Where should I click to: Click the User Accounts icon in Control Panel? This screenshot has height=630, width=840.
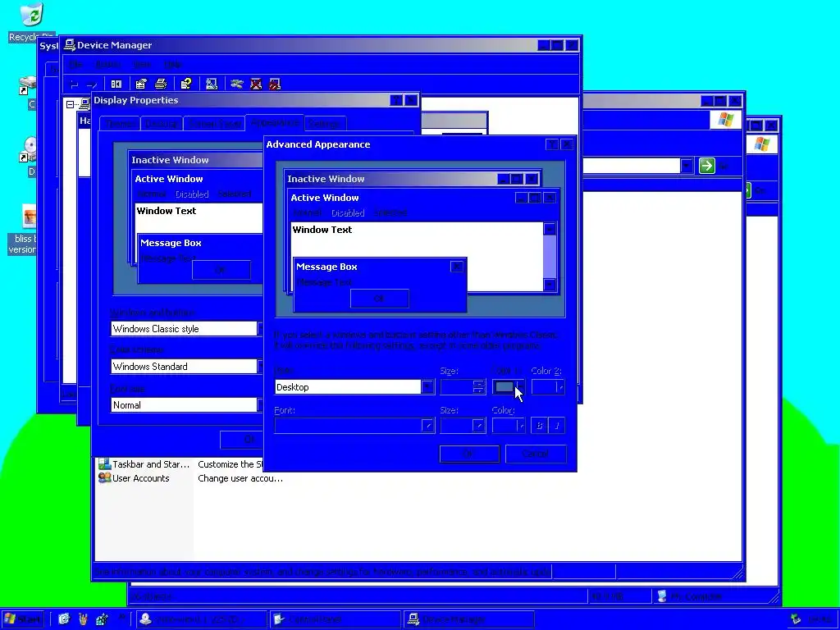(104, 478)
